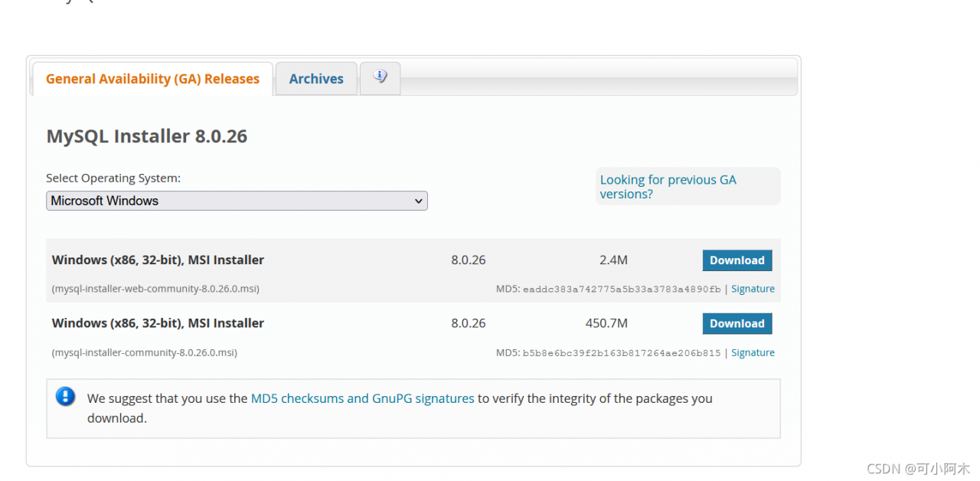The width and height of the screenshot is (980, 481).
Task: Click version 8.0.26 in the 2.4M row
Action: (x=469, y=260)
